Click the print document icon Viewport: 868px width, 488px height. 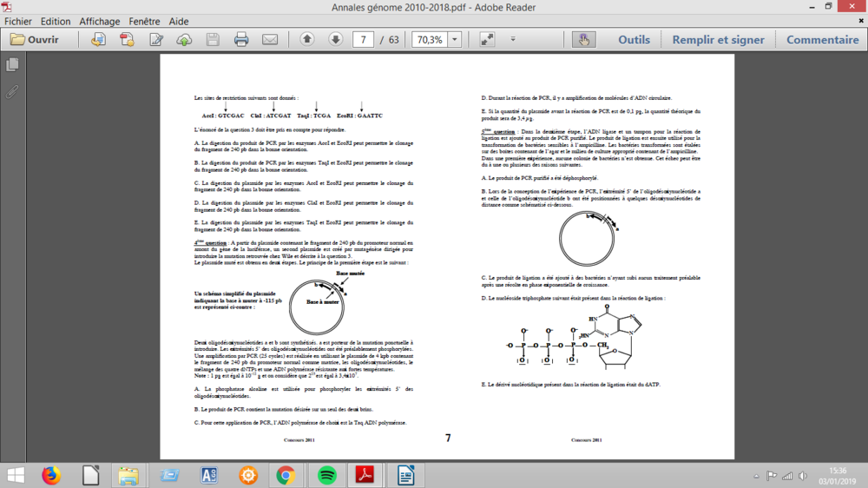pos(241,40)
